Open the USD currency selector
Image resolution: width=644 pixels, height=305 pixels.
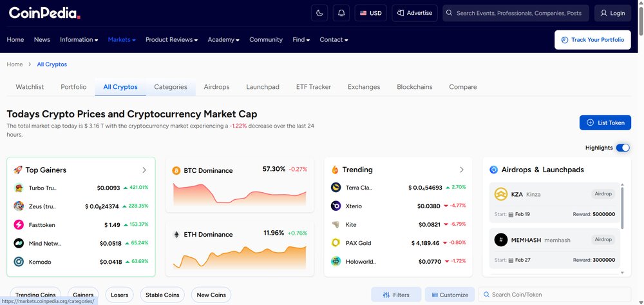click(371, 13)
